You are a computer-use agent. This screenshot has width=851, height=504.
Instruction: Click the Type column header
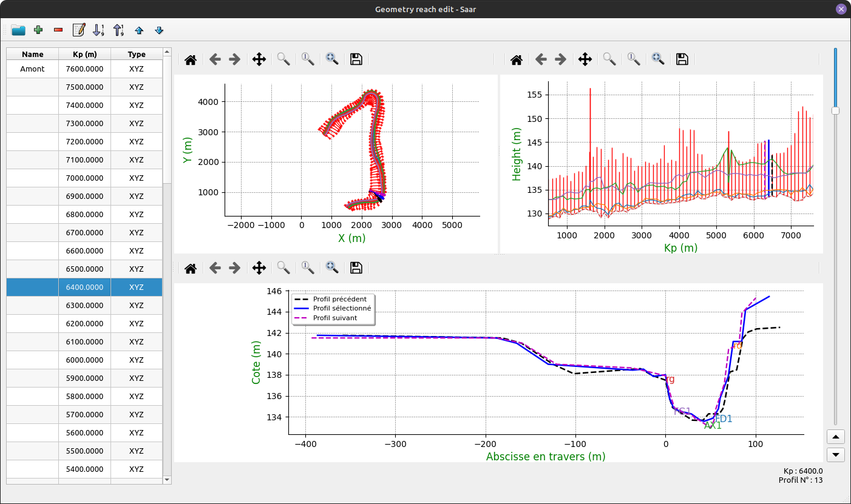[137, 55]
